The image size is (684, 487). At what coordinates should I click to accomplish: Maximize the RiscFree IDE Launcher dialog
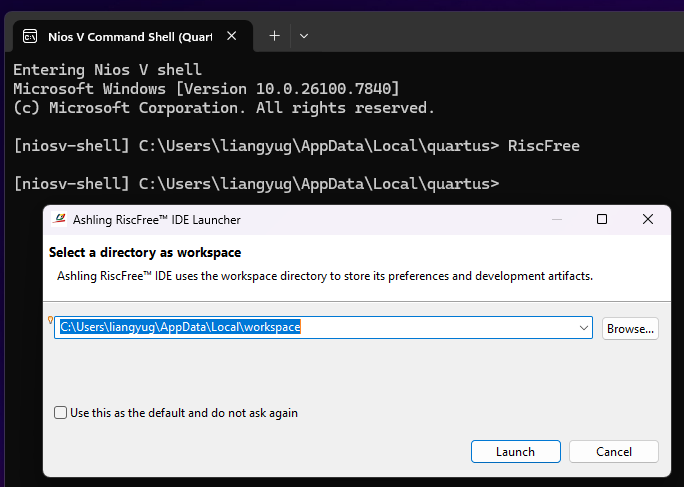click(602, 219)
